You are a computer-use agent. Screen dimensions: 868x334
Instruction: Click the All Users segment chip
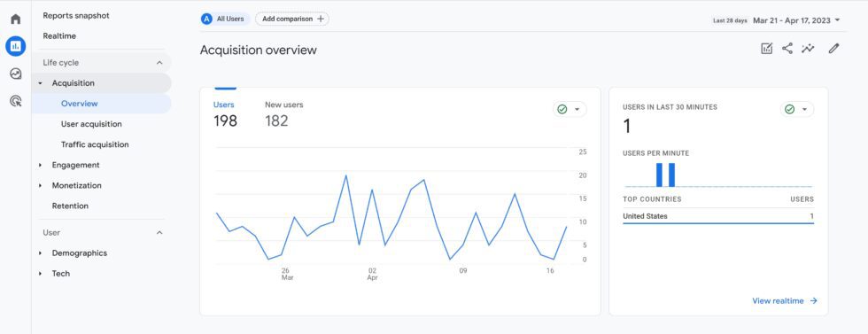pyautogui.click(x=225, y=19)
